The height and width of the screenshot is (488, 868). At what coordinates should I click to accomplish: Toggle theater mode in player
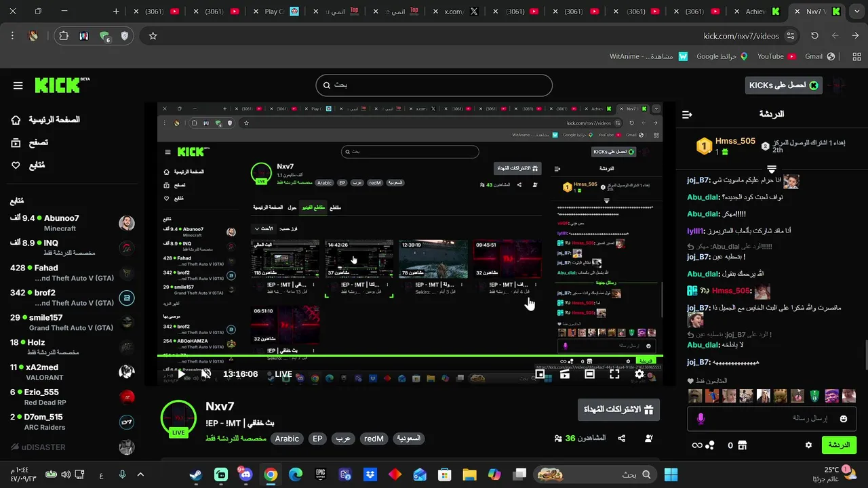(x=590, y=373)
